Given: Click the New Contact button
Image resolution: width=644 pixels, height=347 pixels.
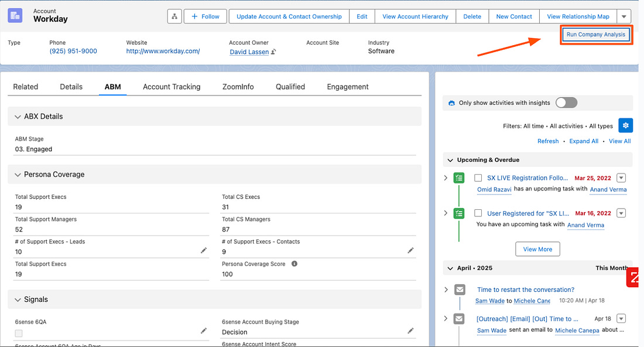Looking at the screenshot, I should tap(514, 16).
